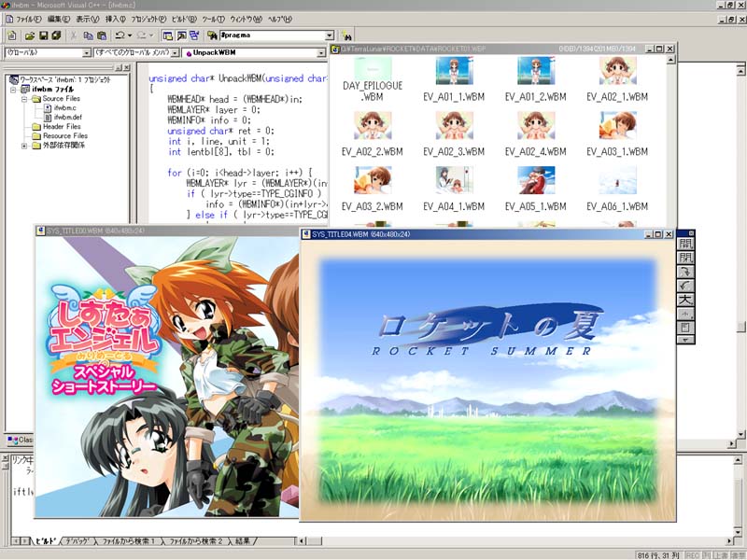Click the Save All toolbar icon

click(56, 35)
